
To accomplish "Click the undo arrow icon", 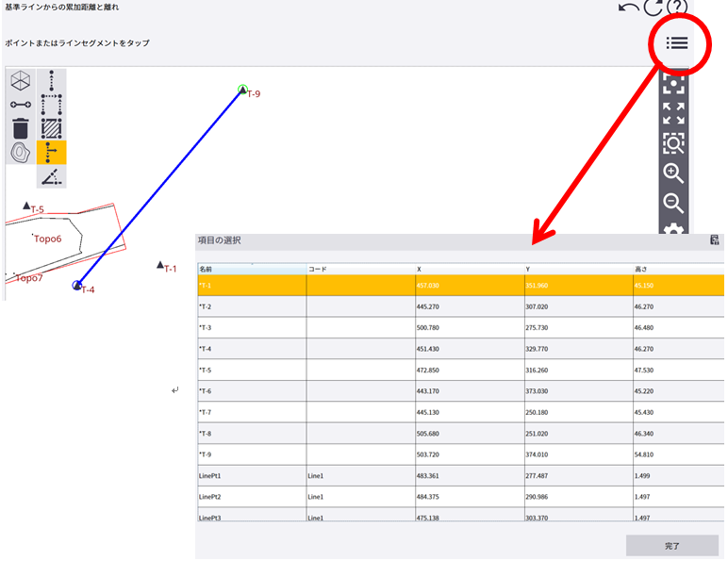I will 629,8.
